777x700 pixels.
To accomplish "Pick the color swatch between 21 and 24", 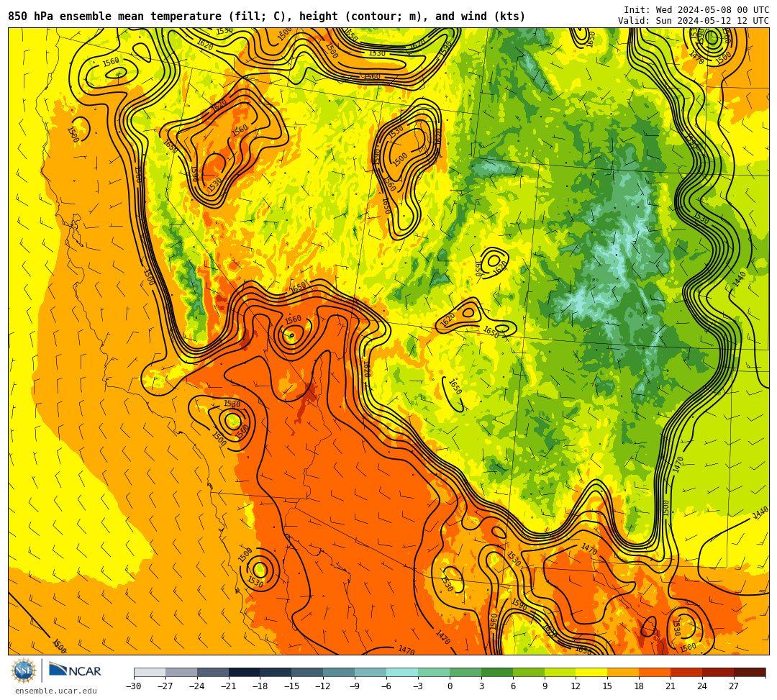I will pos(687,672).
